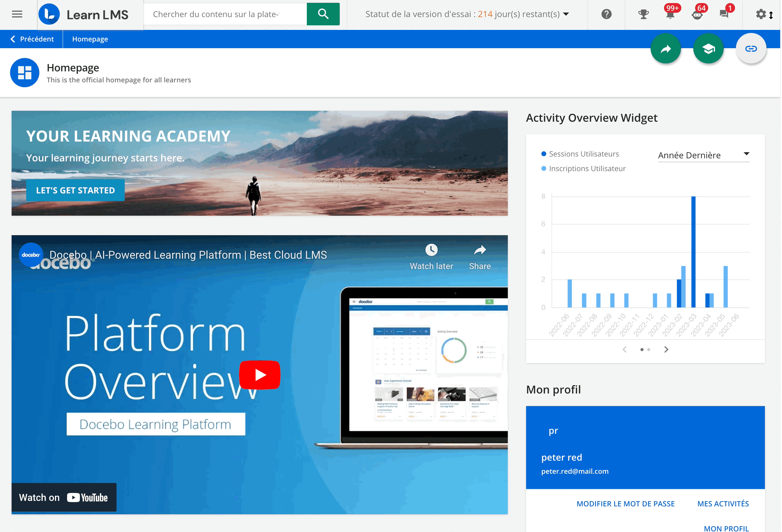
Task: Click the graduation cap round button
Action: tap(708, 49)
